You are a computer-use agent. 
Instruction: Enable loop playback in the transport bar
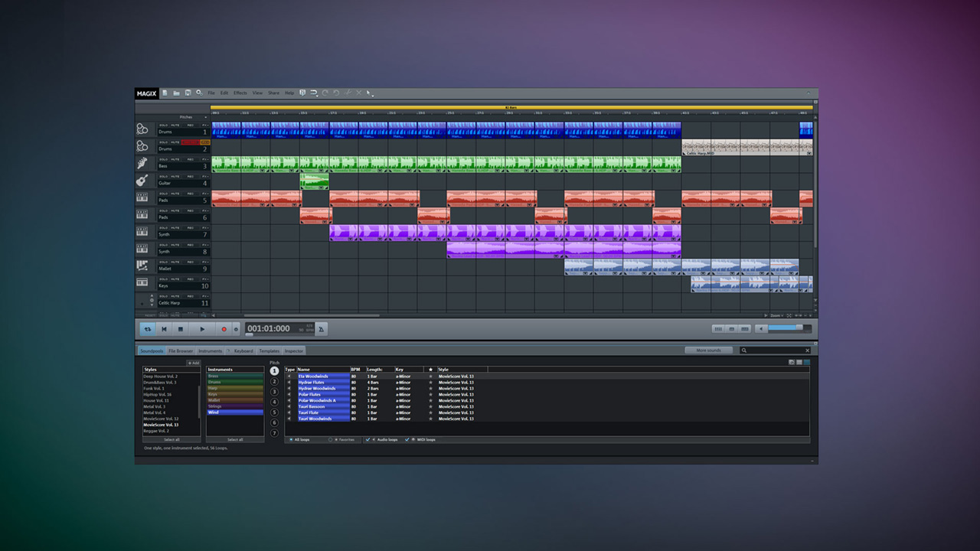(x=147, y=329)
